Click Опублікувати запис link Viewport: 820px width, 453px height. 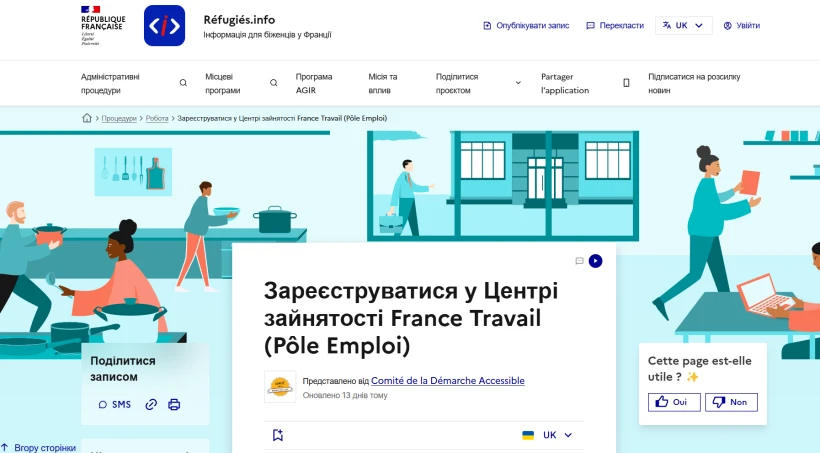click(526, 26)
